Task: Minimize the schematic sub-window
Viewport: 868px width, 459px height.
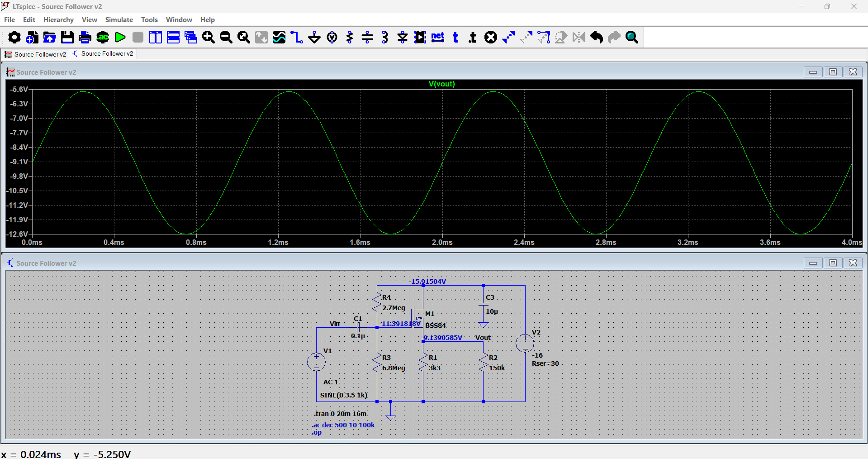Action: coord(813,263)
